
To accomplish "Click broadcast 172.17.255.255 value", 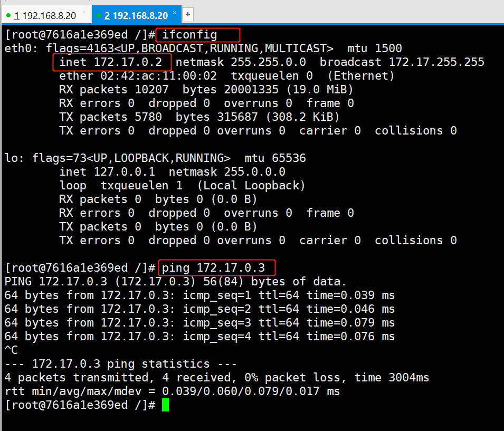I will pos(402,62).
